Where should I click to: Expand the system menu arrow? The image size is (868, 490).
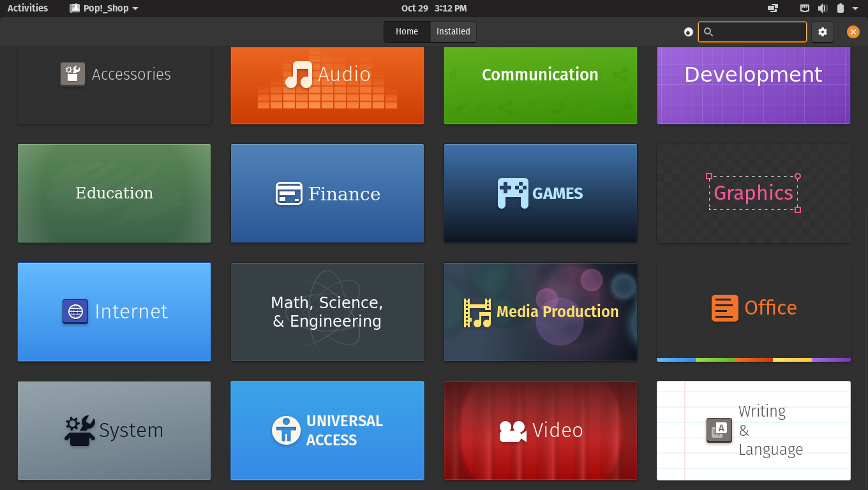point(855,8)
